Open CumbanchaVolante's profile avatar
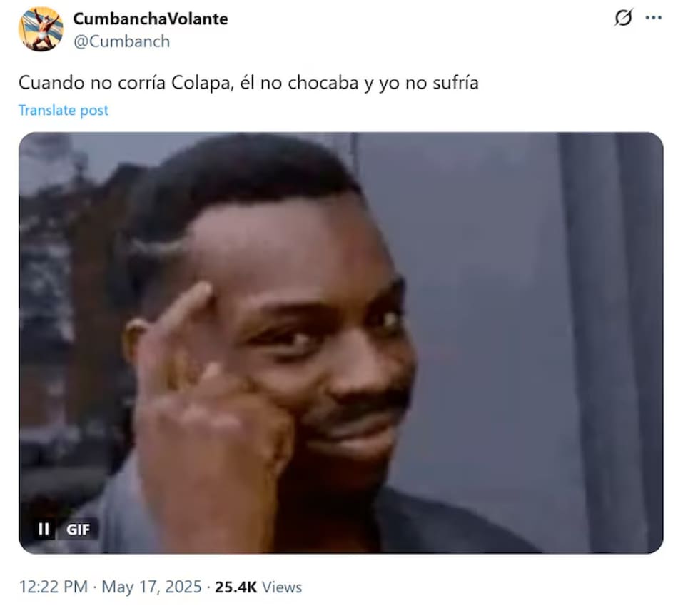This screenshot has width=678, height=616. click(x=41, y=29)
